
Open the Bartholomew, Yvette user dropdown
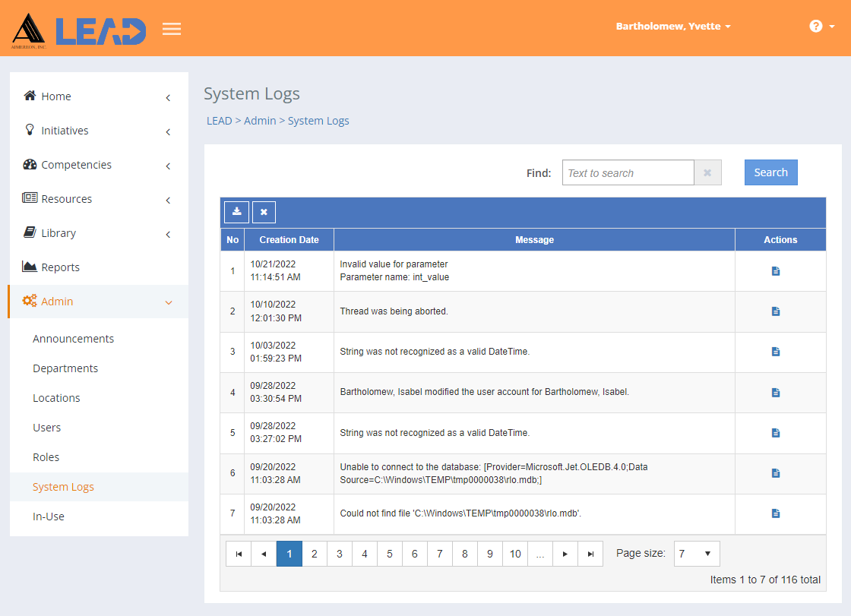673,26
